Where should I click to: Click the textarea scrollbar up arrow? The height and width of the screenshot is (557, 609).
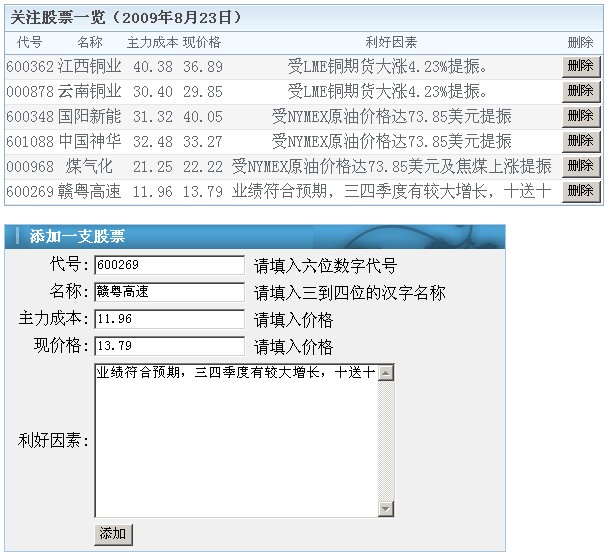point(386,373)
